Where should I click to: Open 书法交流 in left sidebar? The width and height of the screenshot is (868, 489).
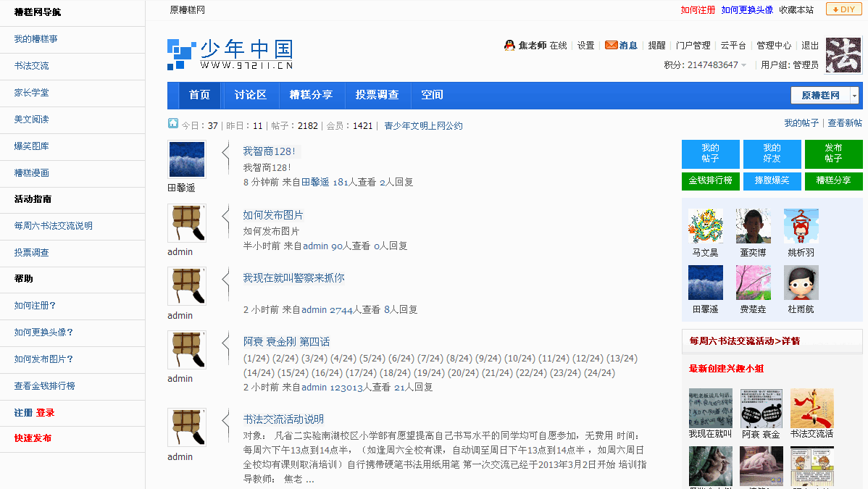tap(32, 65)
